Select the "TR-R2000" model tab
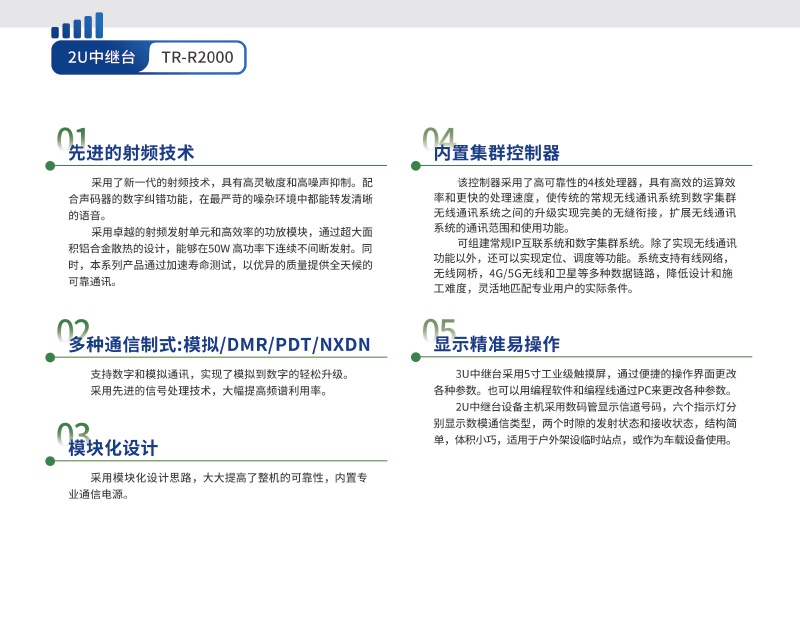 (x=197, y=58)
